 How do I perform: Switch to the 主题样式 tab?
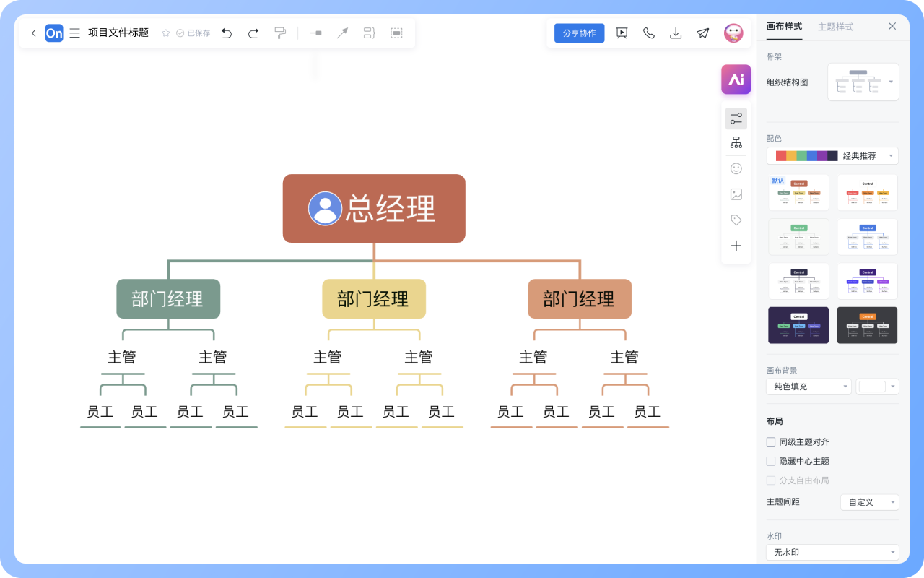tap(837, 26)
